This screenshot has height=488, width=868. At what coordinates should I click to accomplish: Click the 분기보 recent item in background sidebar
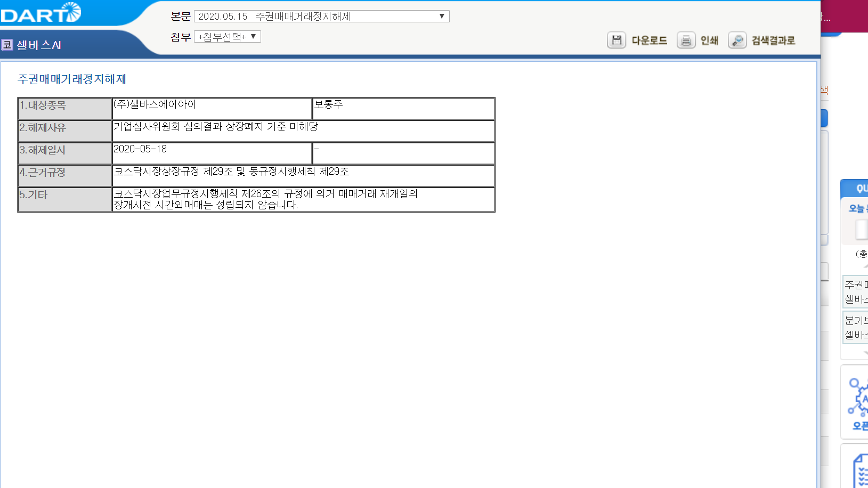point(856,327)
